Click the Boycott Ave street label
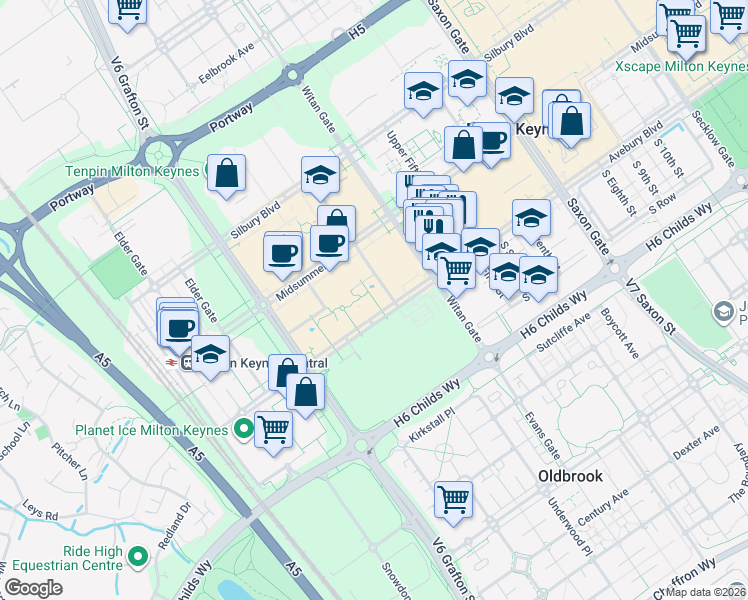Viewport: 748px width, 600px height. pos(619,333)
